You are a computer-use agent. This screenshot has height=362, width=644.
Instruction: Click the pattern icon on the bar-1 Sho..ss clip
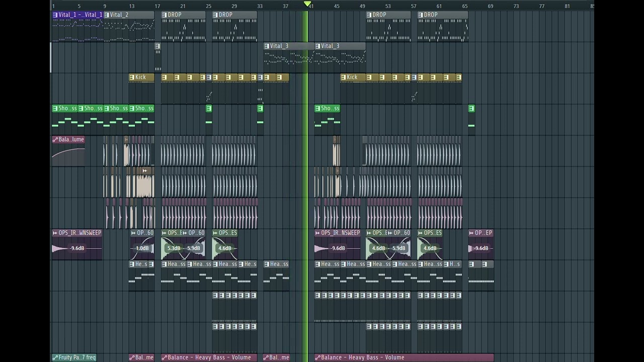click(x=55, y=108)
